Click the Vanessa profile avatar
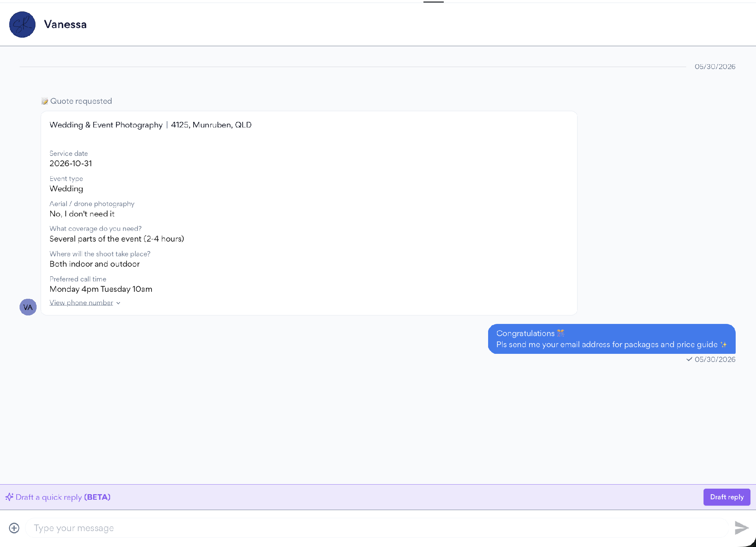756x547 pixels. pyautogui.click(x=22, y=24)
